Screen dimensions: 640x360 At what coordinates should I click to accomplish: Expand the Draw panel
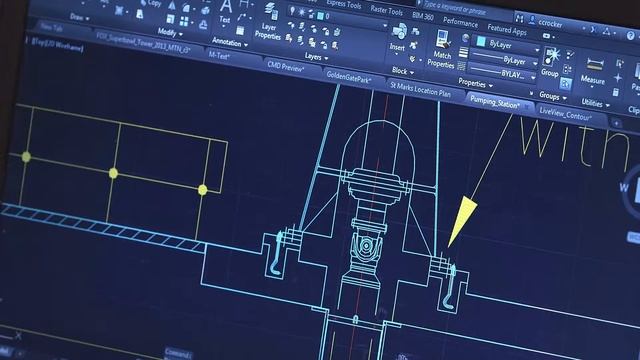pyautogui.click(x=80, y=17)
